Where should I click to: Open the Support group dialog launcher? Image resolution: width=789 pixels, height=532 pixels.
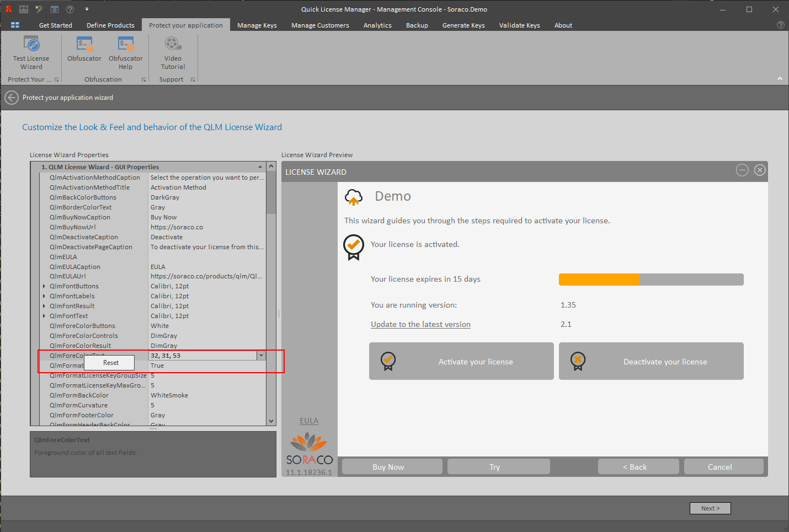point(193,79)
